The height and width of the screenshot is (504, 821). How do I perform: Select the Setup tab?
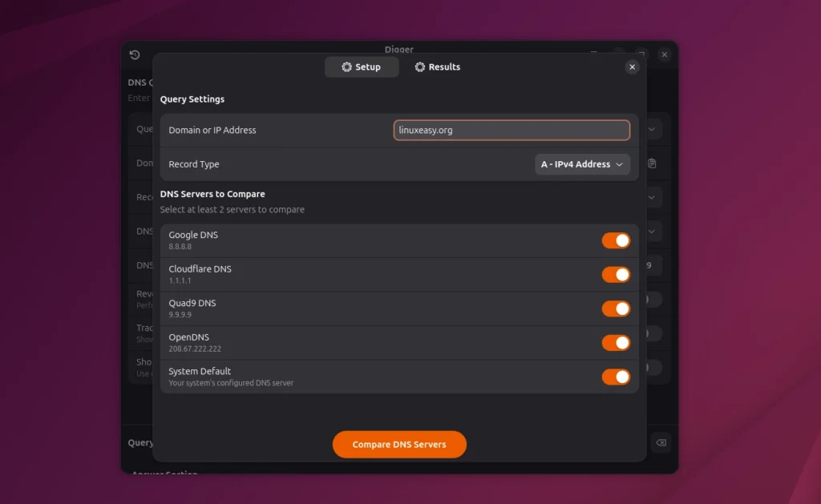[362, 67]
